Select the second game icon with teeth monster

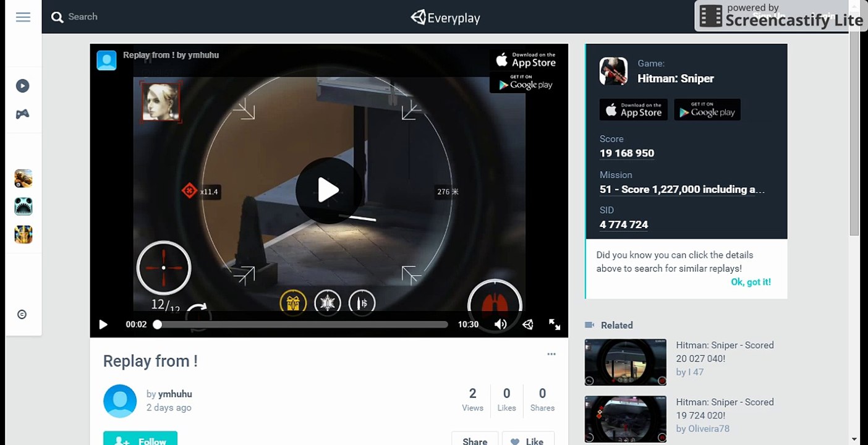(23, 206)
